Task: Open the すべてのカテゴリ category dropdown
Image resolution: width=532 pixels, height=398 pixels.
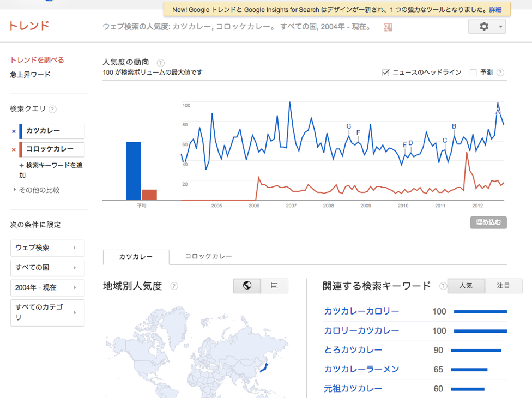Action: pos(47,312)
